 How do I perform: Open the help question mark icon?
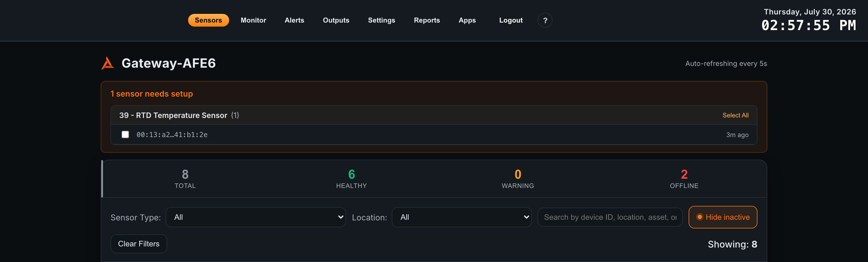coord(545,20)
